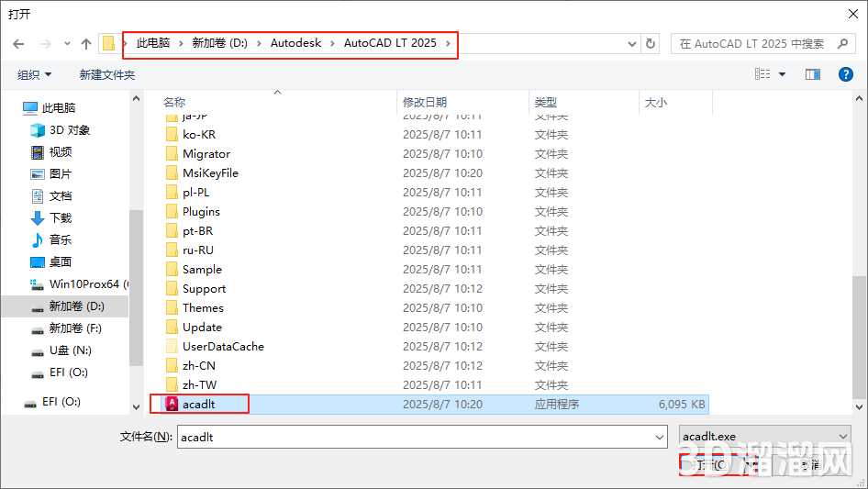Select the Themes folder

point(203,308)
